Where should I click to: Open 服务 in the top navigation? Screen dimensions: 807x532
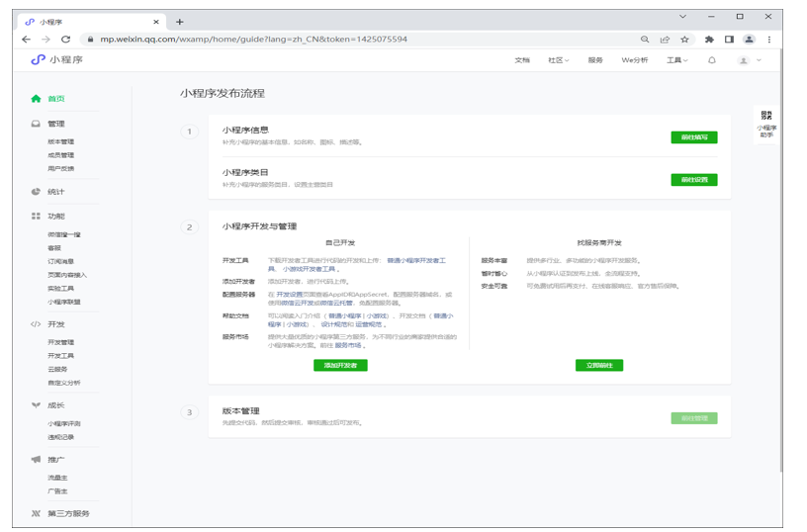tap(595, 60)
